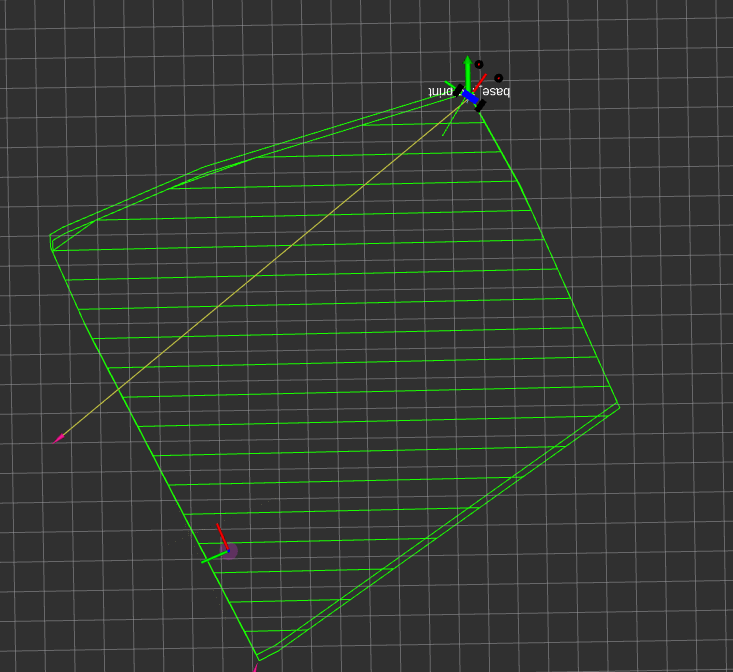Select the mirrored base_footprint label
The width and height of the screenshot is (733, 672).
coord(469,91)
